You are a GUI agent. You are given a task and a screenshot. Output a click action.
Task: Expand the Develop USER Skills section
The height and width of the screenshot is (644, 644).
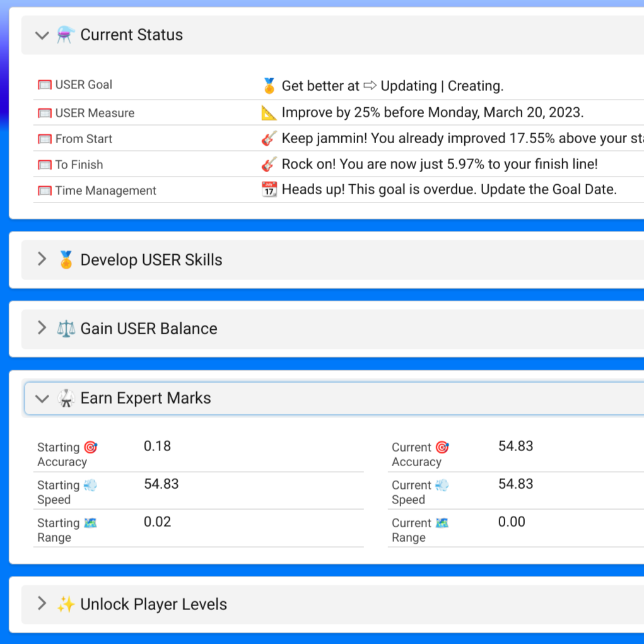42,259
